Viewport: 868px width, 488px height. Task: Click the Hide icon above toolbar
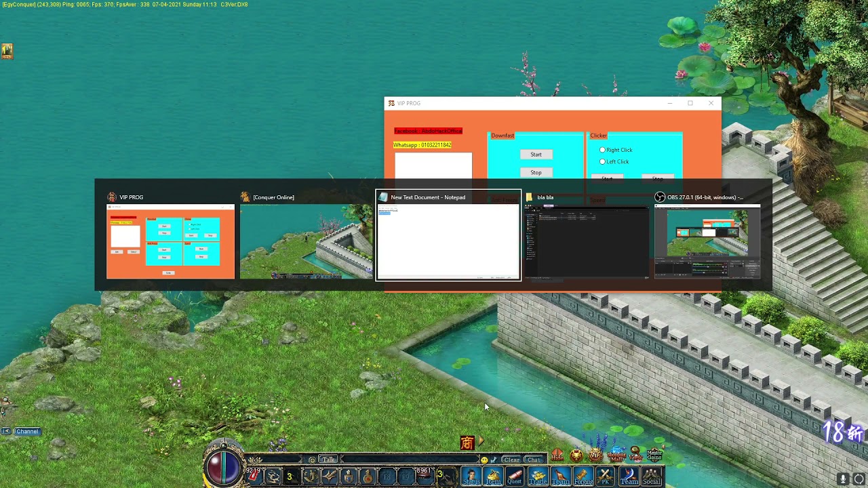pyautogui.click(x=557, y=455)
